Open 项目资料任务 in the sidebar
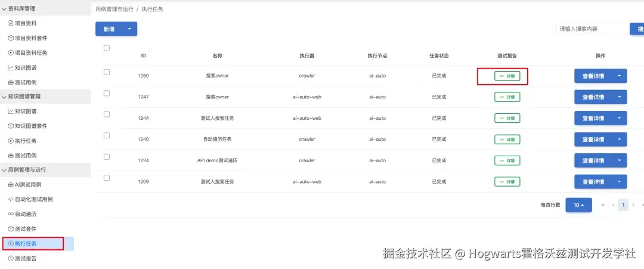 (x=31, y=53)
